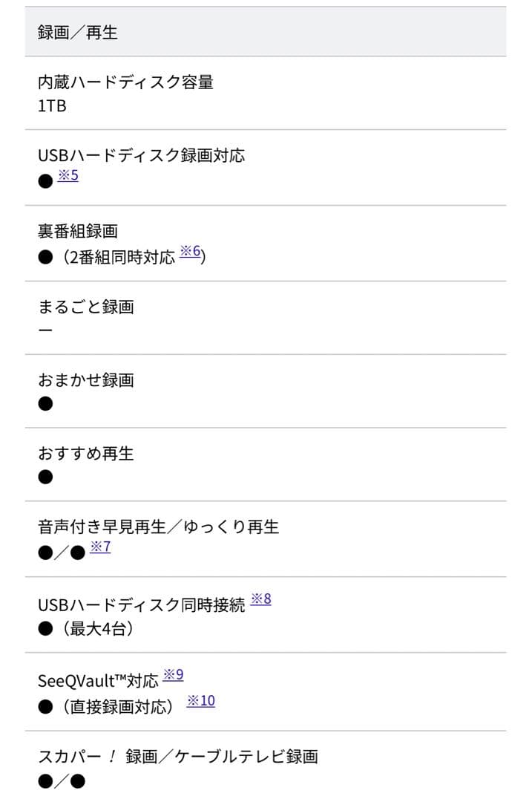This screenshot has height=802, width=532.
Task: Select the 音声付き早見再生／ゆっくり再生 label
Action: [x=158, y=527]
